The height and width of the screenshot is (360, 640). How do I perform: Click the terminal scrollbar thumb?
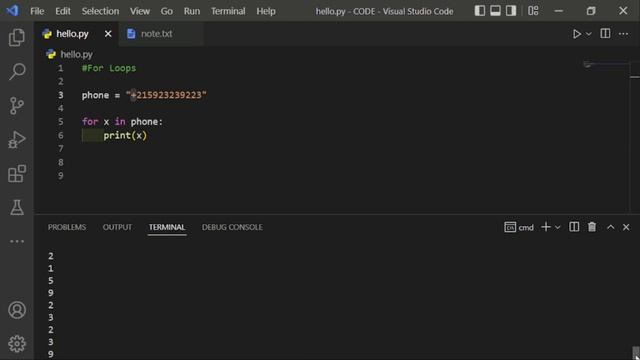[x=636, y=353]
